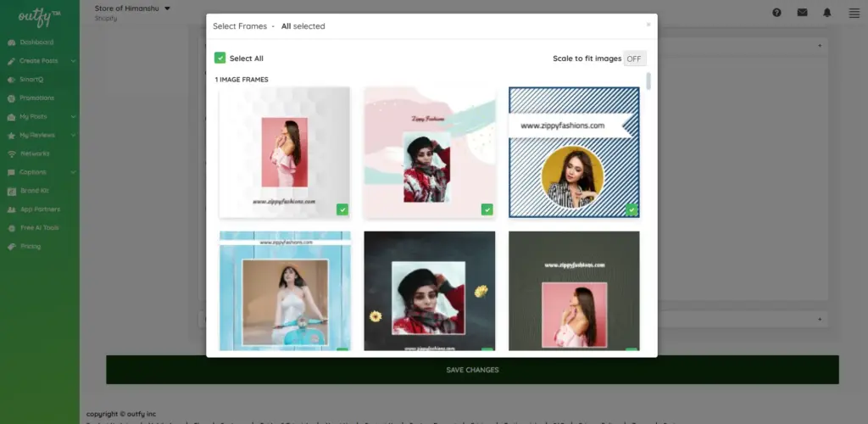Image resolution: width=868 pixels, height=424 pixels.
Task: Uncheck the Select All checkbox
Action: (220, 59)
